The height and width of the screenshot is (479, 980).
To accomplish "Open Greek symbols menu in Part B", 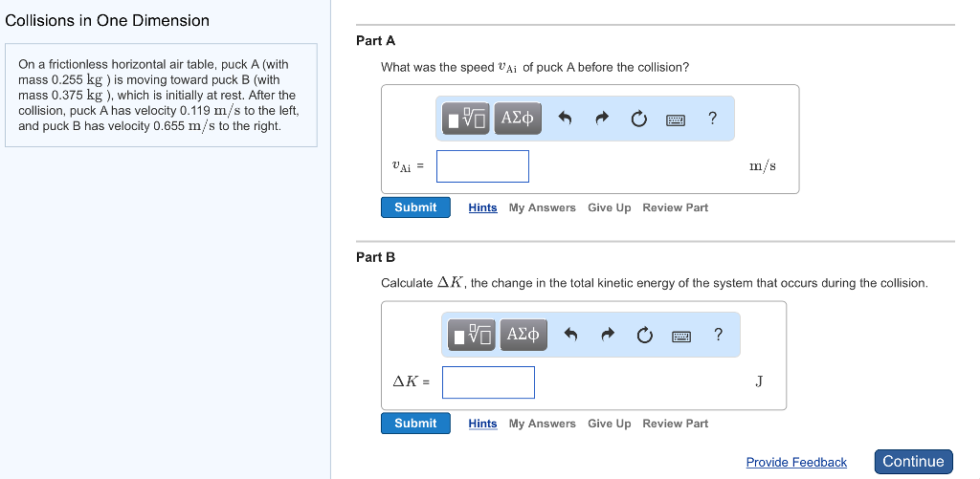I will pos(523,335).
